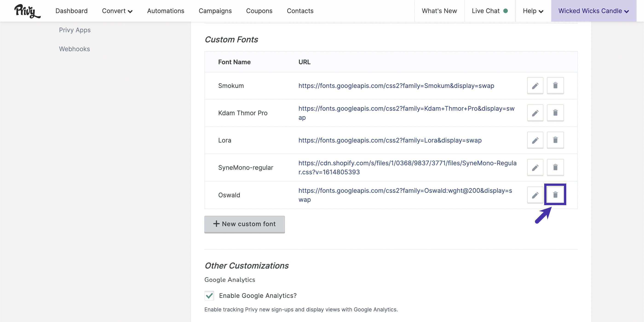Viewport: 644px width, 322px height.
Task: View What's New
Action: pyautogui.click(x=439, y=11)
